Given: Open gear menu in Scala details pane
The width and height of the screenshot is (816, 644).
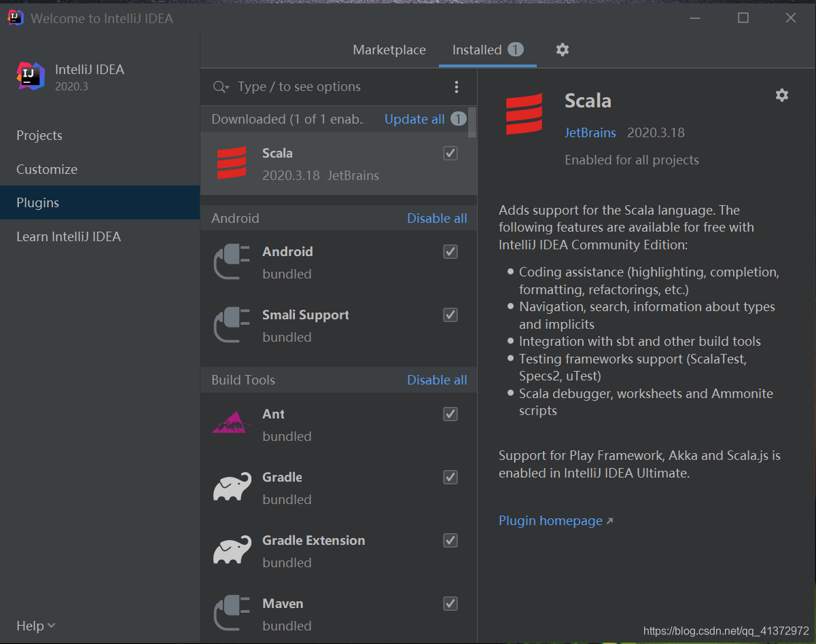Looking at the screenshot, I should coord(782,95).
